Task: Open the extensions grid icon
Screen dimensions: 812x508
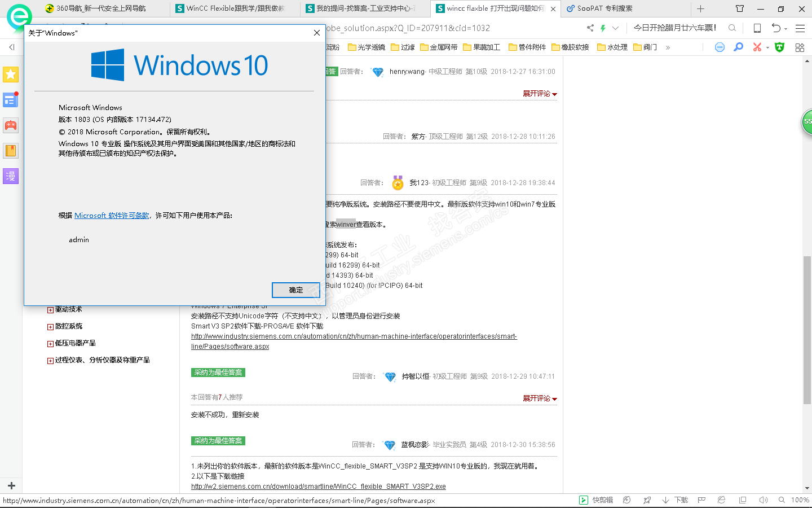Action: [800, 47]
